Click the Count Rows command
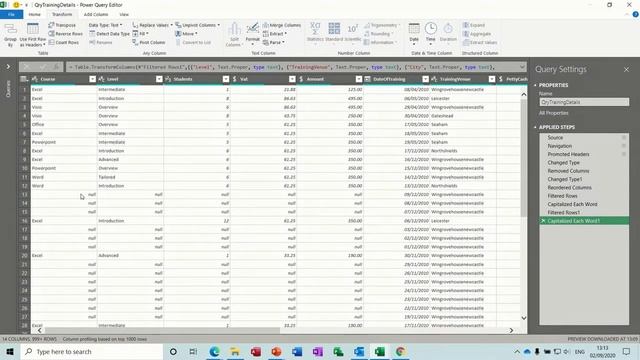Screen dimensions: 640x360 point(64,42)
